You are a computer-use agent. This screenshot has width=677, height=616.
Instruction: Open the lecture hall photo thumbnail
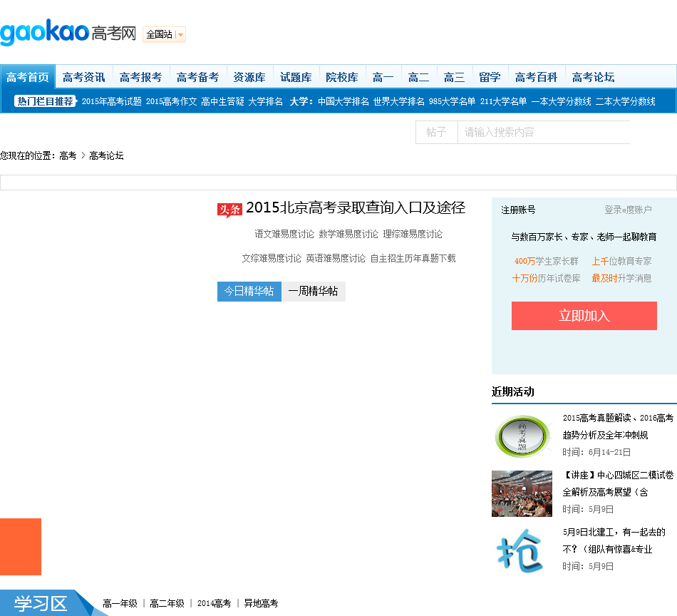pos(522,493)
